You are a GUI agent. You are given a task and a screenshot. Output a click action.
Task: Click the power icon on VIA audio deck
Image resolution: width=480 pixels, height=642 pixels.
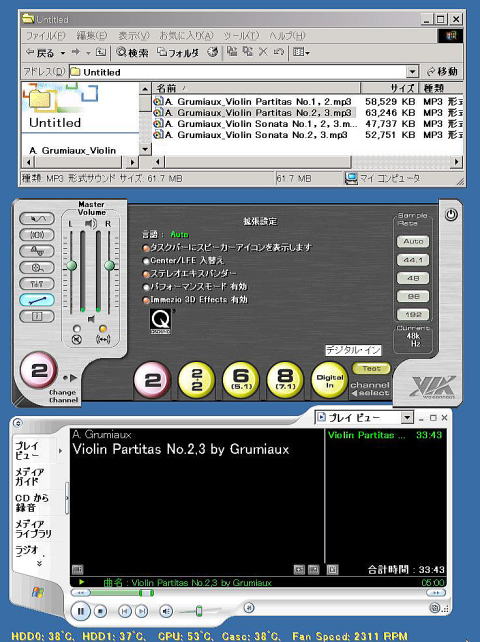coord(451,215)
